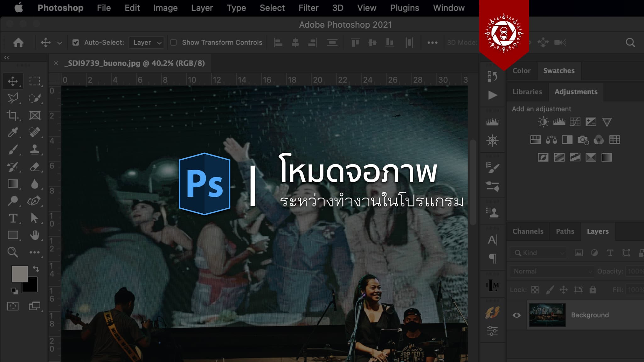The width and height of the screenshot is (644, 362).
Task: Open Auto-Select Layer dropdown
Action: [x=147, y=42]
